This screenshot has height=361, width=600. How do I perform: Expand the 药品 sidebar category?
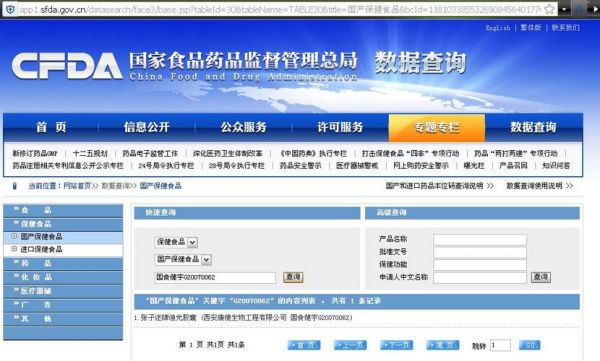point(63,263)
